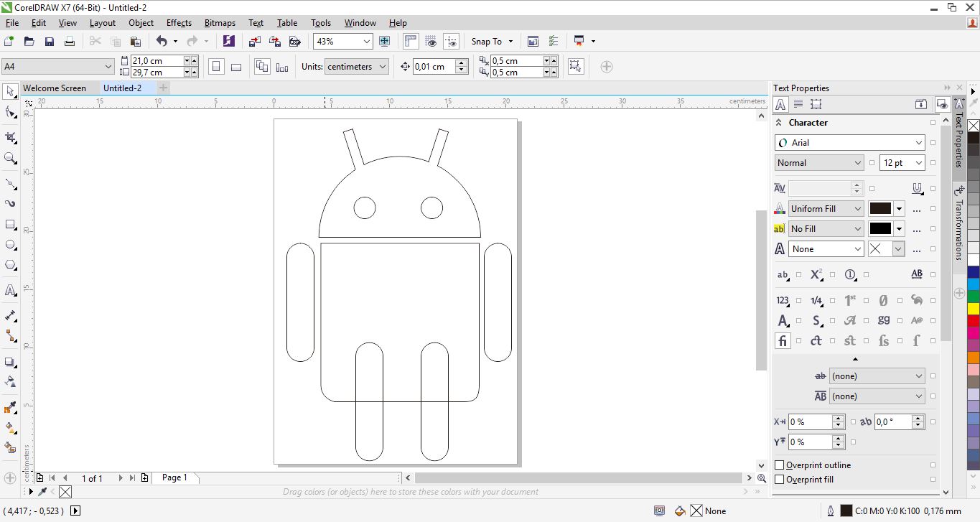
Task: Open the zoom level 43% dropdown
Action: [366, 42]
